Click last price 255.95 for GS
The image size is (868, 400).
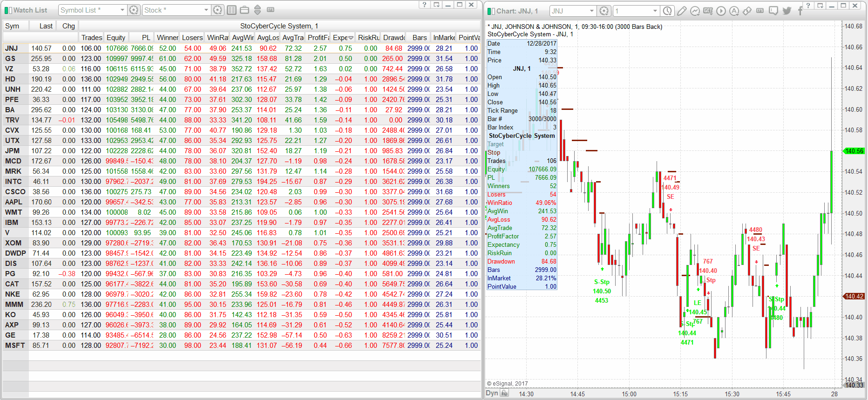tap(41, 59)
